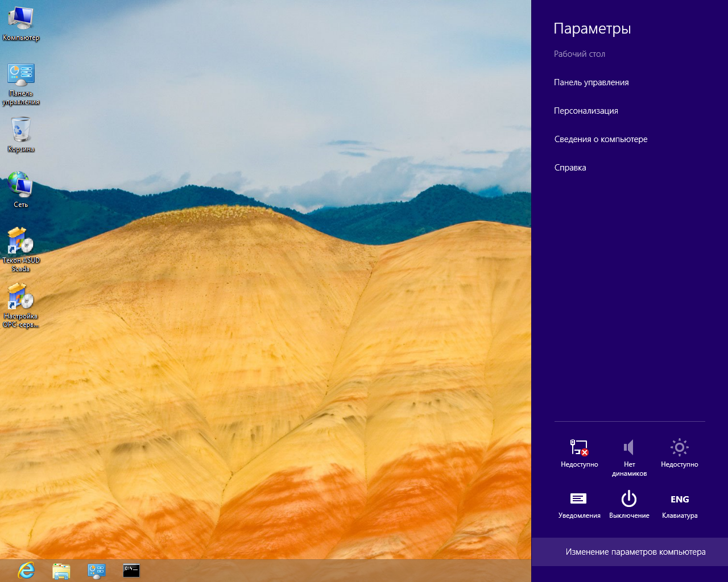728x582 pixels.
Task: Open Сведения о компьютере link
Action: coord(601,139)
